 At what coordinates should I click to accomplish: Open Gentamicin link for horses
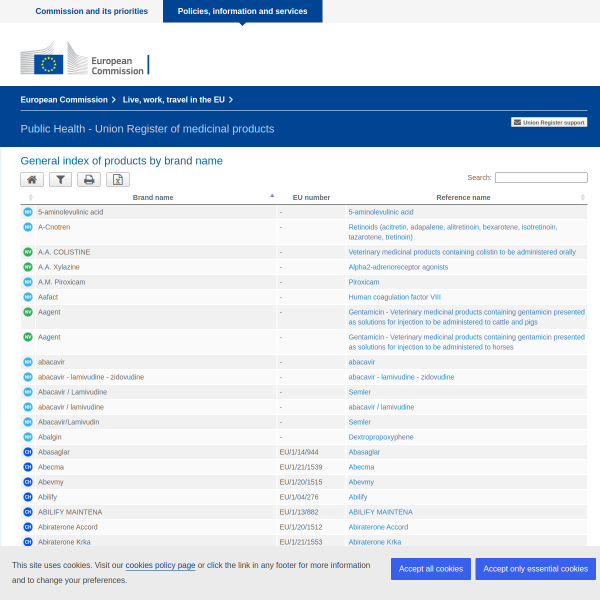pos(466,342)
